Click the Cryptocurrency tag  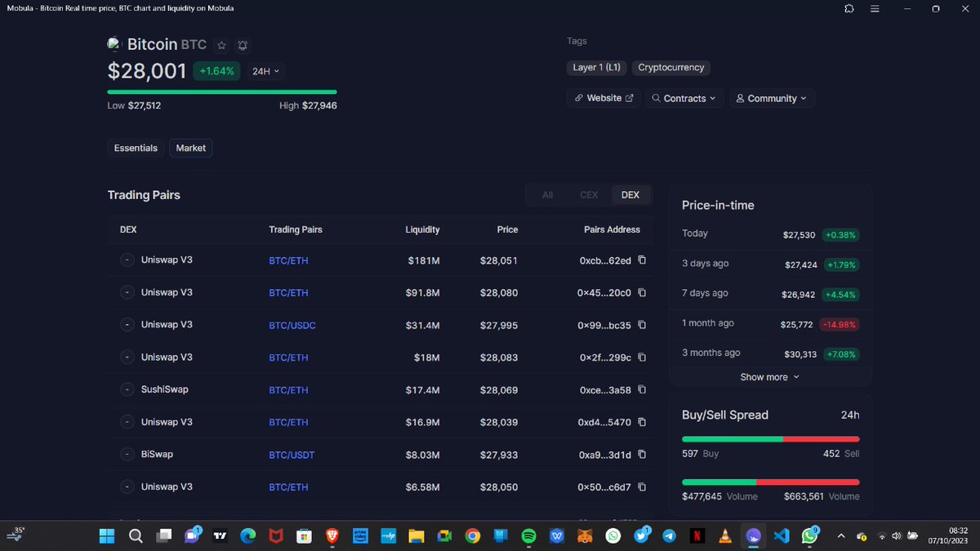(x=671, y=68)
